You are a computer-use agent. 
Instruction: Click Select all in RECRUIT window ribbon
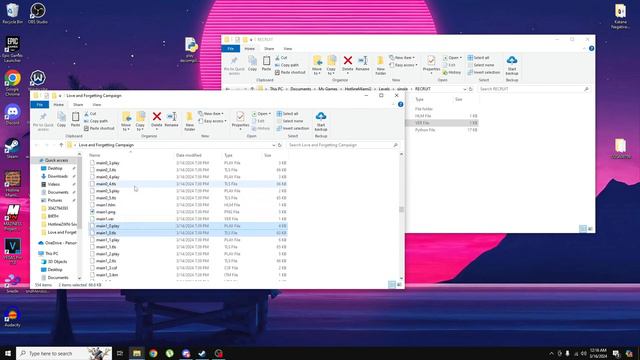tap(479, 58)
